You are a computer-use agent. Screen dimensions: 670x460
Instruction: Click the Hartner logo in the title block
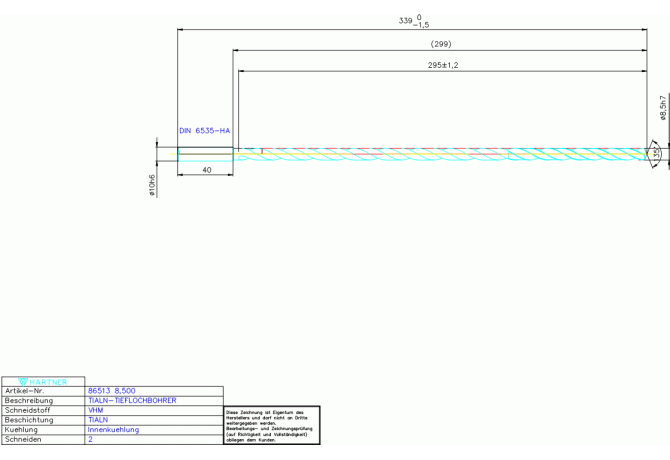click(43, 381)
